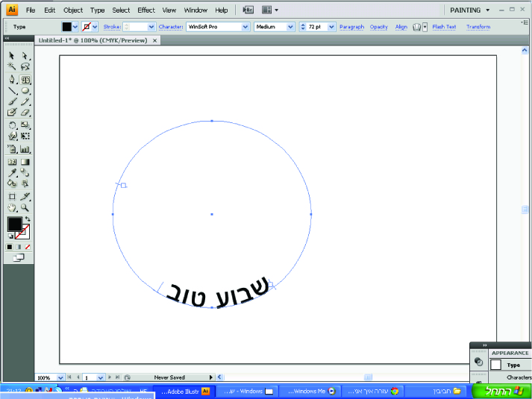Select the Warp tool
532x399 pixels.
coord(12,136)
